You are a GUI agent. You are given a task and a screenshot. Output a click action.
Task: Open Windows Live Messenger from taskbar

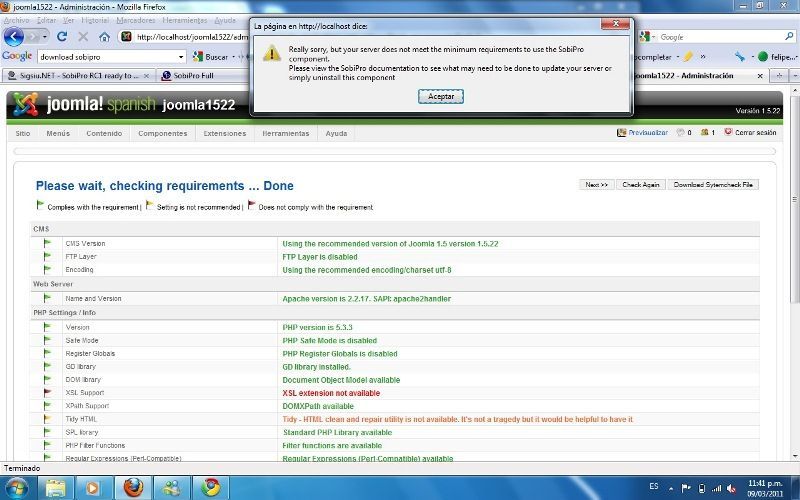pos(172,488)
